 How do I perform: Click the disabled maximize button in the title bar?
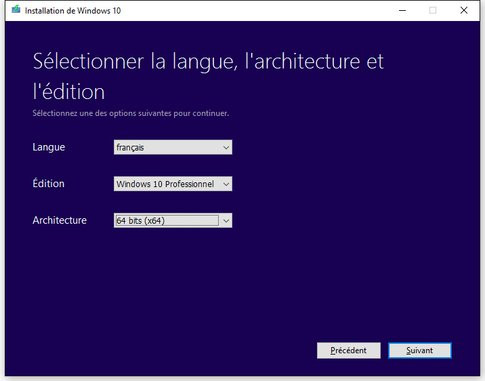[433, 10]
